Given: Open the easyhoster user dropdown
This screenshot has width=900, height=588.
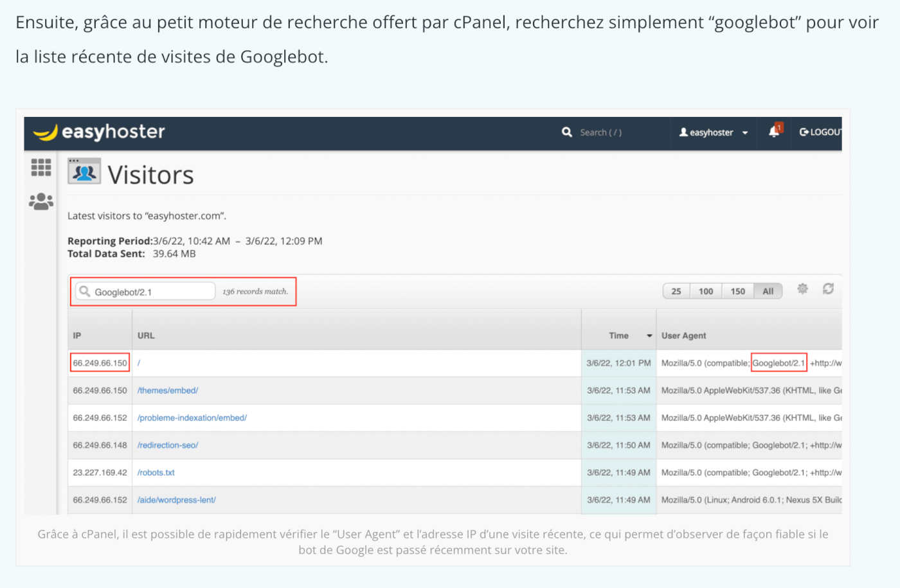Looking at the screenshot, I should click(x=714, y=132).
